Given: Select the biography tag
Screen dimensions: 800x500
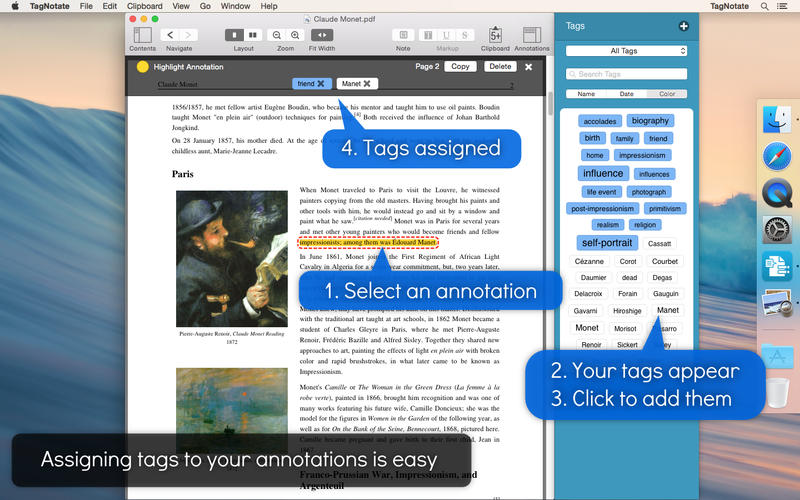Looking at the screenshot, I should coord(650,121).
